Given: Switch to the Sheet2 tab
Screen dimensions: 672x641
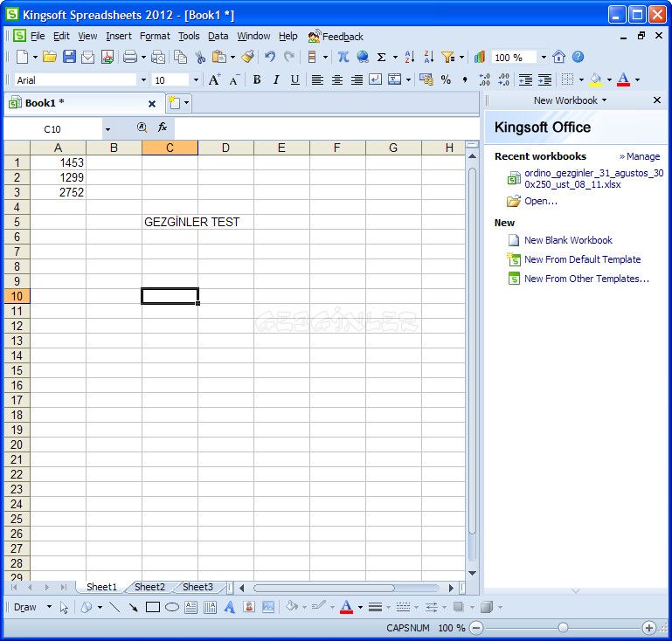Looking at the screenshot, I should coord(149,587).
